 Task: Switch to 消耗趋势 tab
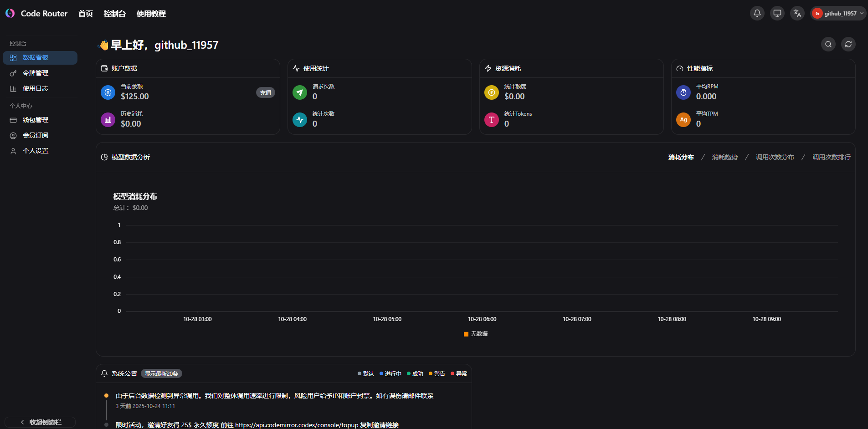(725, 157)
